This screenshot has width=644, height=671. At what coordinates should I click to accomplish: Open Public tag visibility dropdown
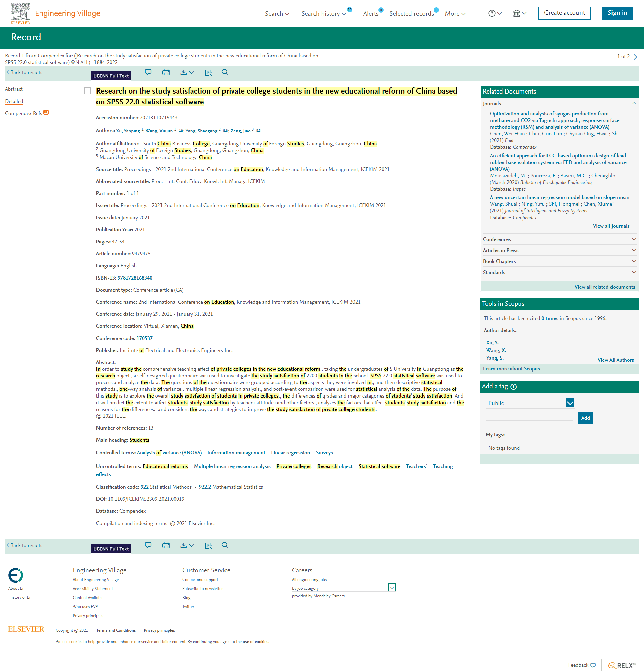pyautogui.click(x=570, y=403)
